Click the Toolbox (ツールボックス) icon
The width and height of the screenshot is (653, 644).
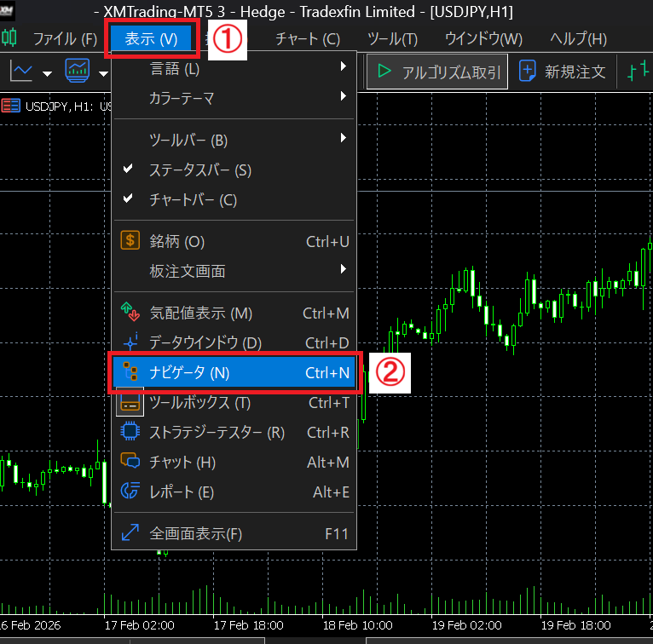[x=130, y=402]
